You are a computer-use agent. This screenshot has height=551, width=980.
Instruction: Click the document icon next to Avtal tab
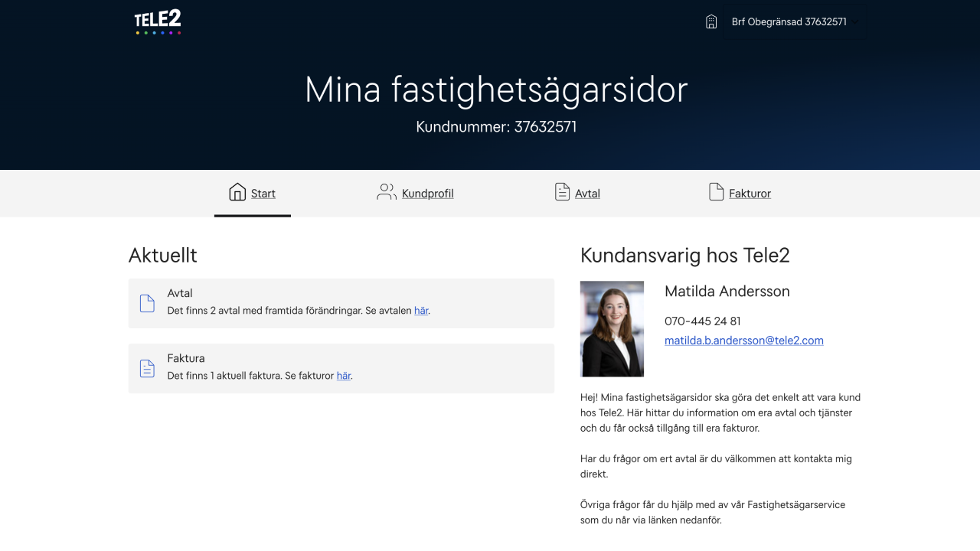[562, 192]
